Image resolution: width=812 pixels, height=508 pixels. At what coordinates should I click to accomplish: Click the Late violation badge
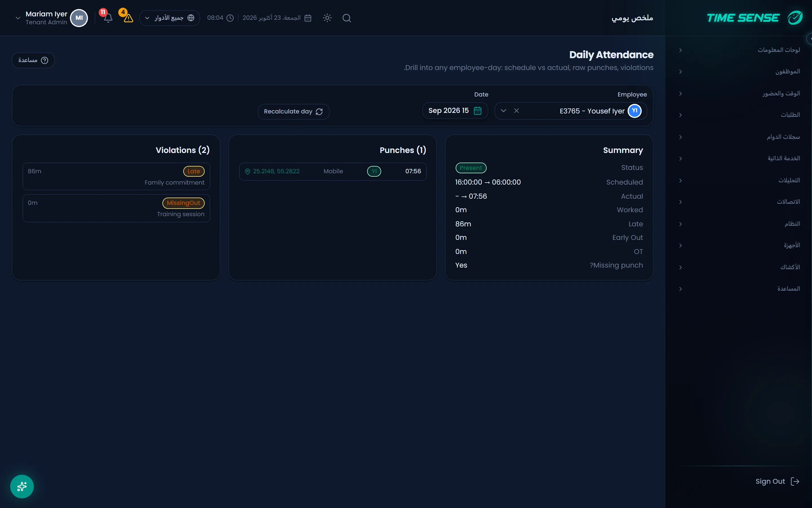[194, 171]
